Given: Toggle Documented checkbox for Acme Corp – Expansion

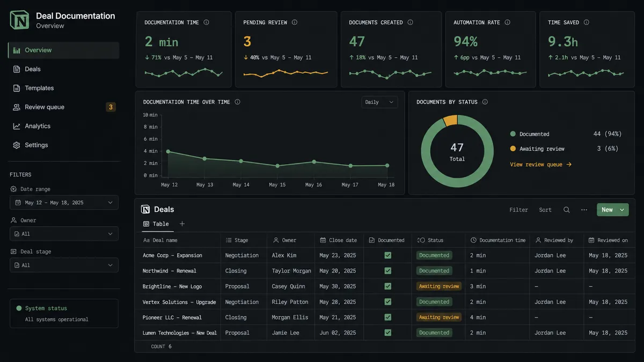Looking at the screenshot, I should click(x=387, y=255).
